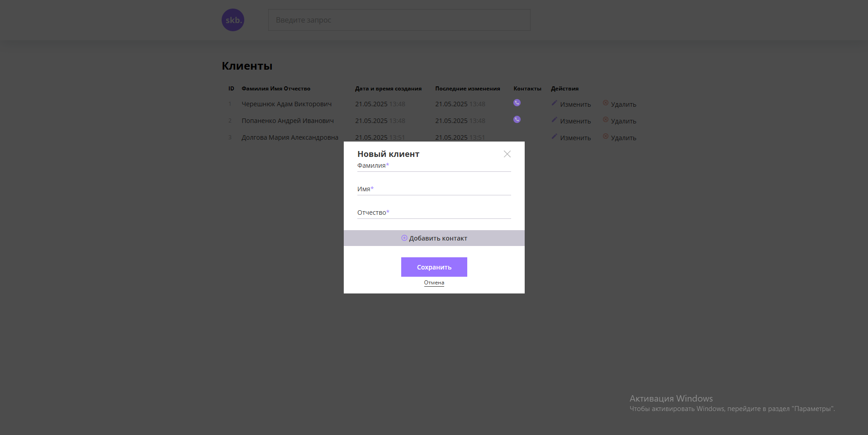Click the Введите запрос search box
The image size is (868, 435).
399,20
